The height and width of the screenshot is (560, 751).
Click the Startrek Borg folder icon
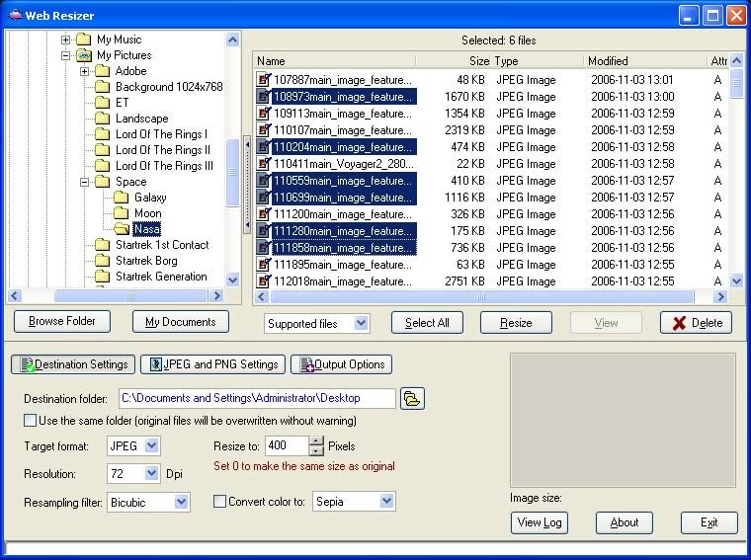[103, 261]
